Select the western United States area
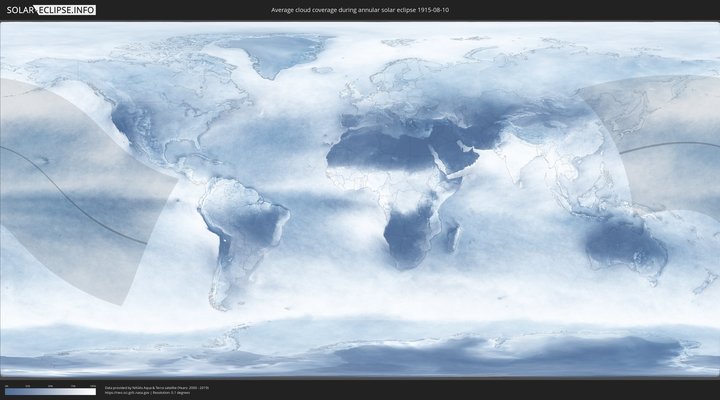The height and width of the screenshot is (400, 720). coord(130,125)
